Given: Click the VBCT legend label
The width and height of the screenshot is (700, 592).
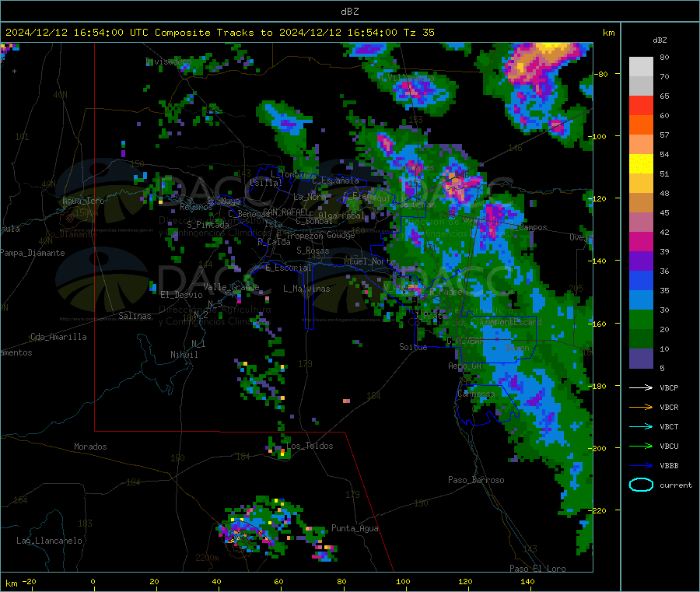Looking at the screenshot, I should pyautogui.click(x=669, y=426).
